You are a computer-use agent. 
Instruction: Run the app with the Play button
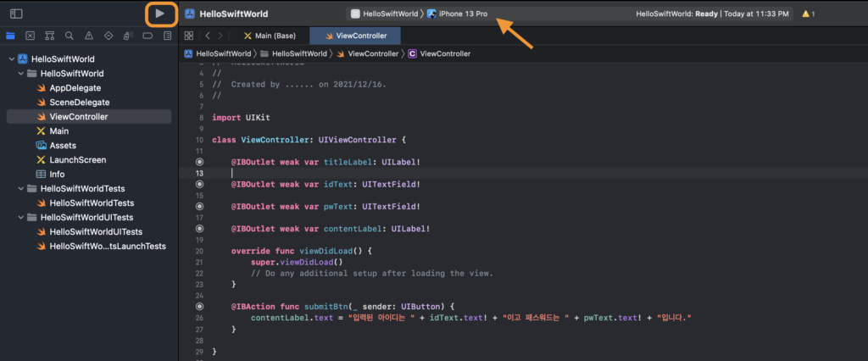click(x=160, y=14)
